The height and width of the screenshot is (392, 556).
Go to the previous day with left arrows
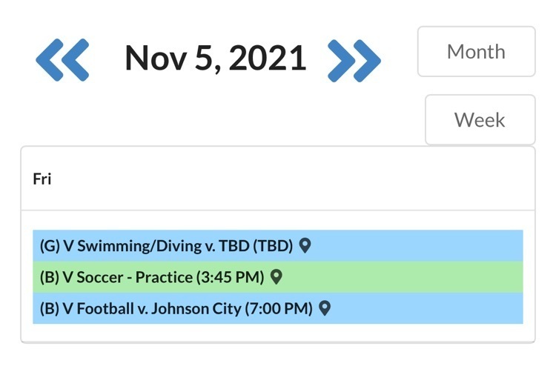(62, 58)
